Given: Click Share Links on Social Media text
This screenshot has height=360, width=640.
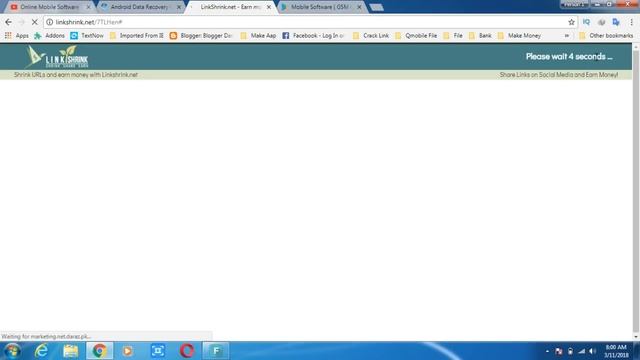Looking at the screenshot, I should coord(559,75).
